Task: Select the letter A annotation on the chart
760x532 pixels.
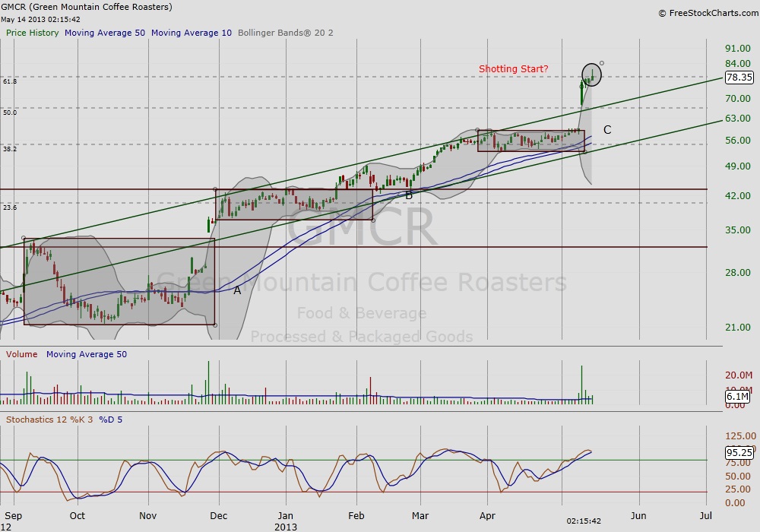Action: click(x=237, y=290)
